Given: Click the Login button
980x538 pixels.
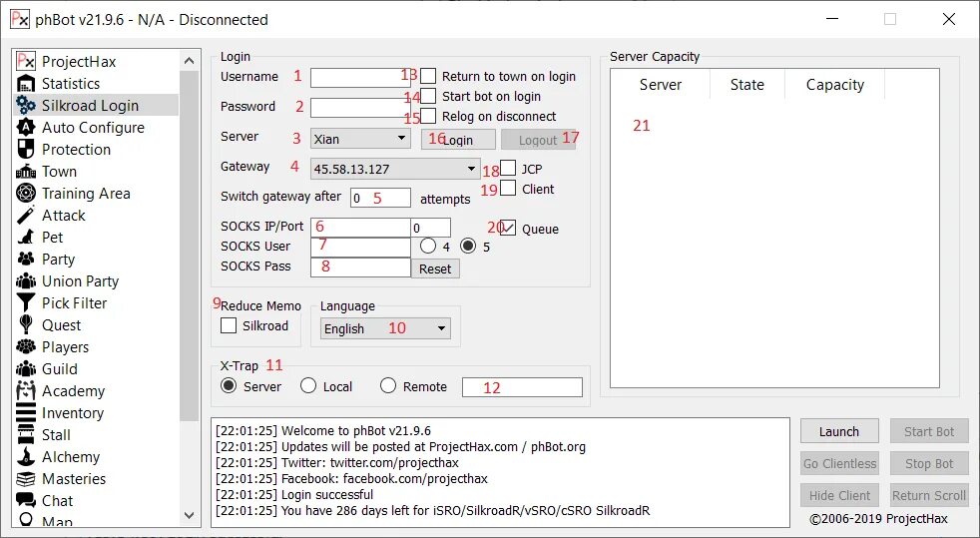Looking at the screenshot, I should [x=458, y=140].
